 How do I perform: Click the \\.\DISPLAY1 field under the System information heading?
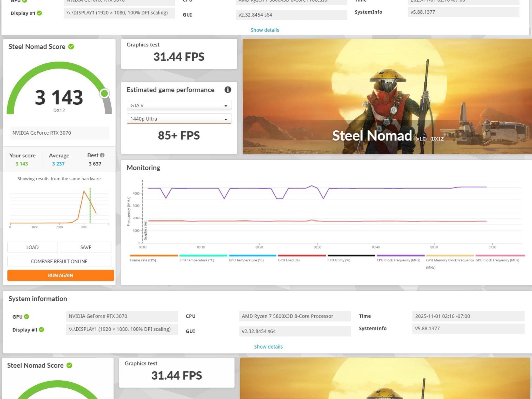pyautogui.click(x=122, y=329)
